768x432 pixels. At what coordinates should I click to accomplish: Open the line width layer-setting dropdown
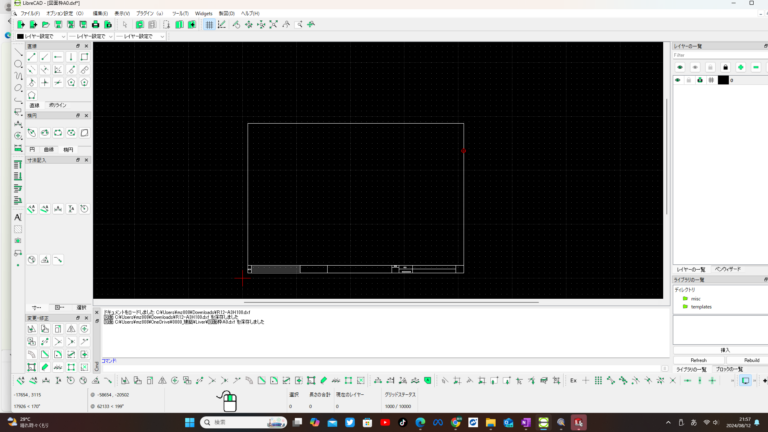(x=90, y=36)
